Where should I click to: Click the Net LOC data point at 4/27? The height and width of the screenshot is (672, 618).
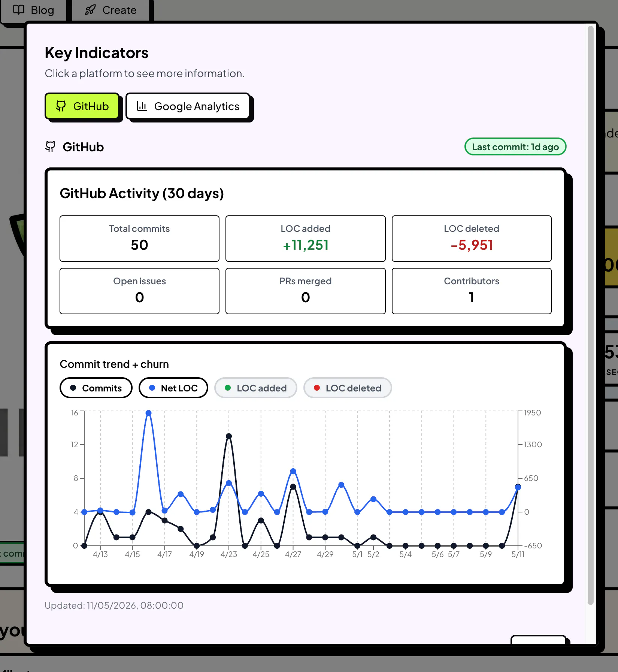tap(293, 471)
